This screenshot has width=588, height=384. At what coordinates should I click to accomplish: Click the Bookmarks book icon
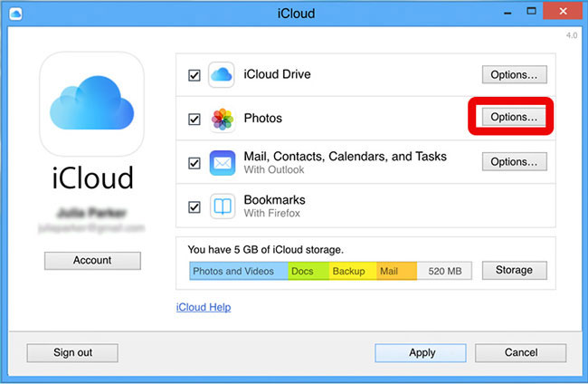tap(223, 206)
